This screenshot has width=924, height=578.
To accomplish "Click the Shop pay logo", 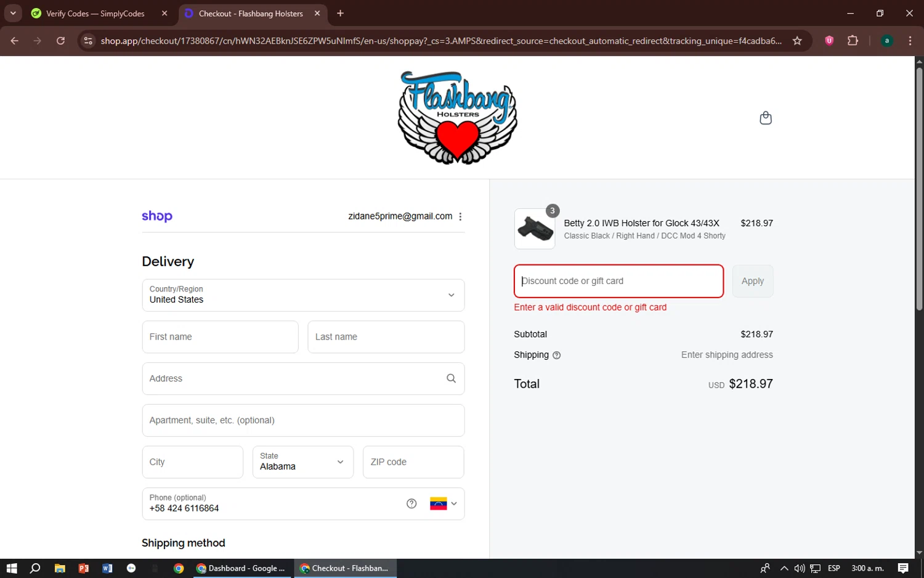I will tap(157, 216).
